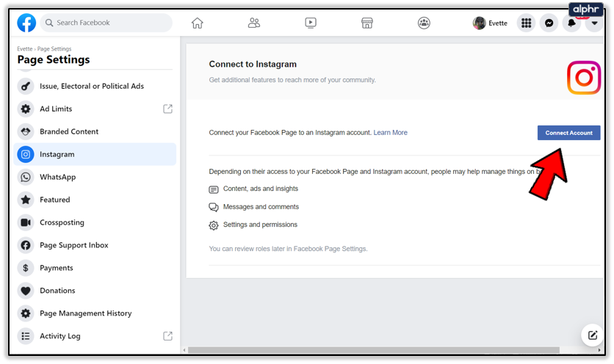Open the Friends icon in top bar
The height and width of the screenshot is (364, 614).
[x=254, y=23]
